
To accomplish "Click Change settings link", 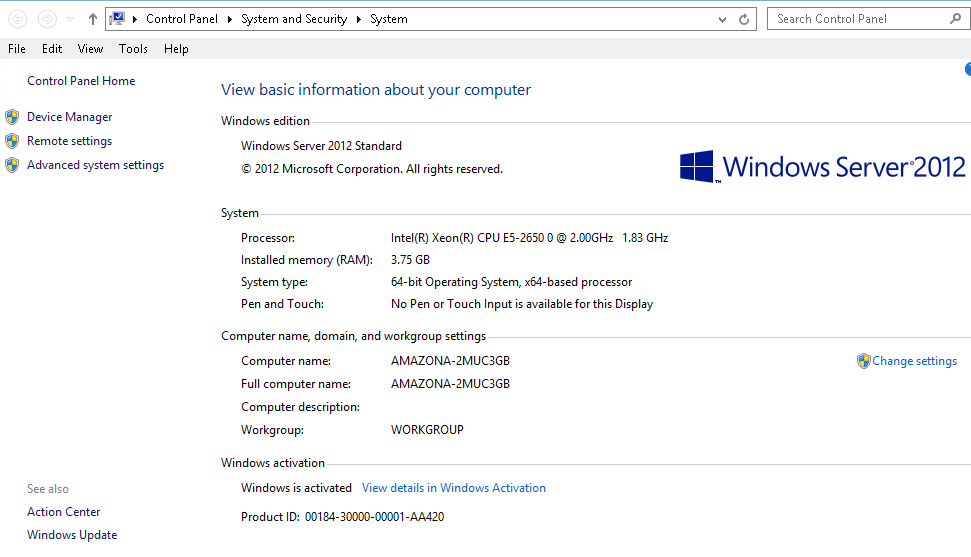I will click(915, 361).
